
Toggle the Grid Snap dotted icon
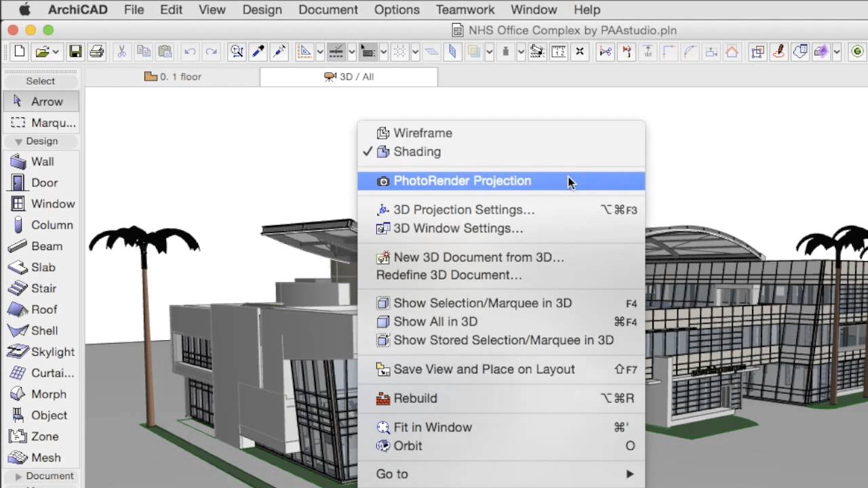point(399,52)
